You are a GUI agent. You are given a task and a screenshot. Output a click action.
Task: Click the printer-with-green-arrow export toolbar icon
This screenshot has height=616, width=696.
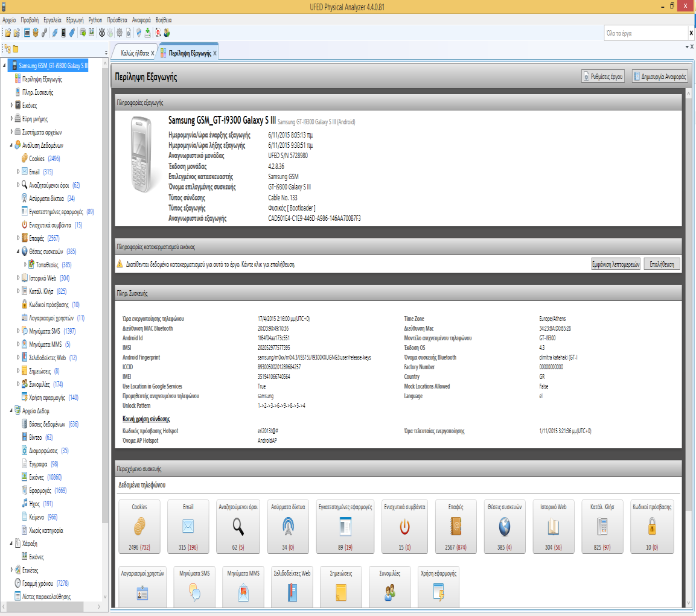point(83,33)
